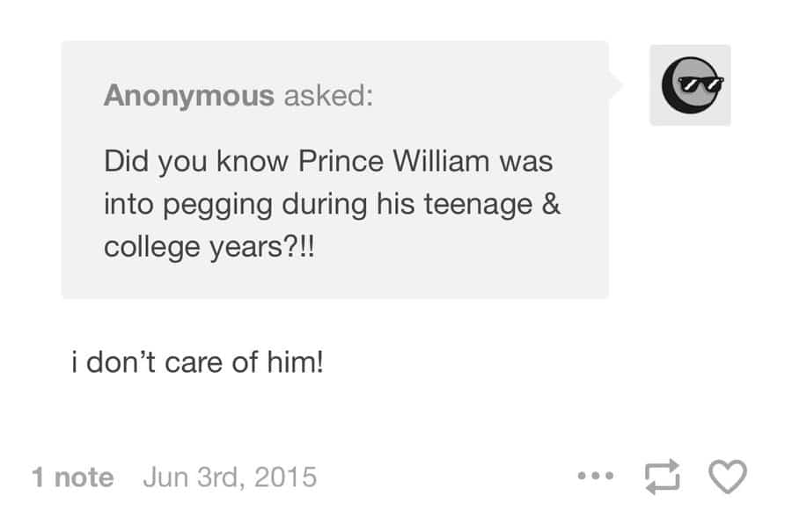The height and width of the screenshot is (532, 792).
Task: Click the year 2015 in the post date
Action: pyautogui.click(x=285, y=477)
